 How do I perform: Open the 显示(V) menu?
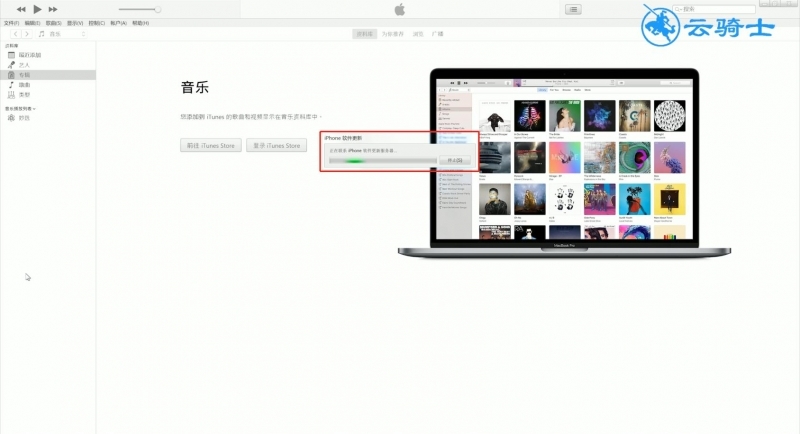tap(75, 23)
